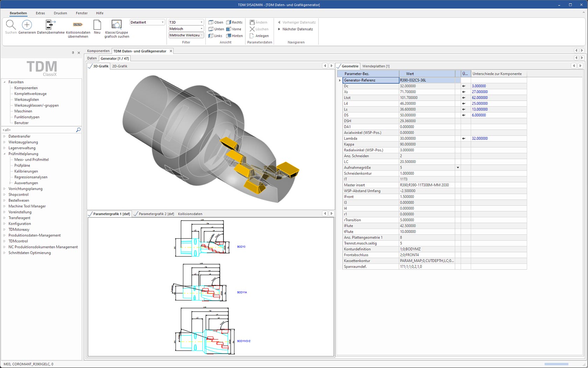This screenshot has width=588, height=368.
Task: Switch to Daten tab
Action: (x=92, y=59)
